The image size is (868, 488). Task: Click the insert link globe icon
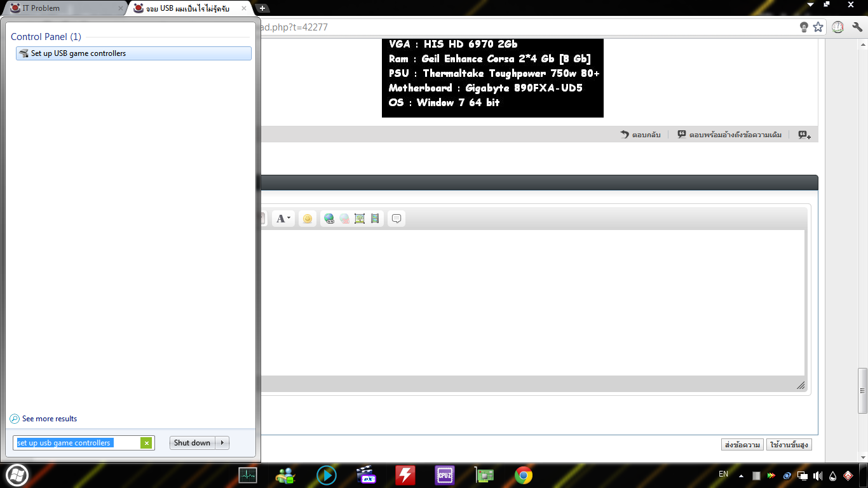329,219
